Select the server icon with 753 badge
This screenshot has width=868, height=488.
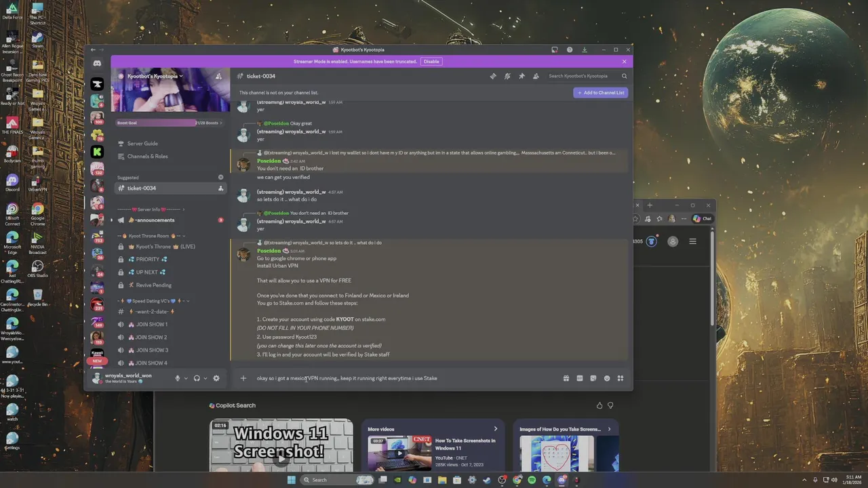pos(97,236)
